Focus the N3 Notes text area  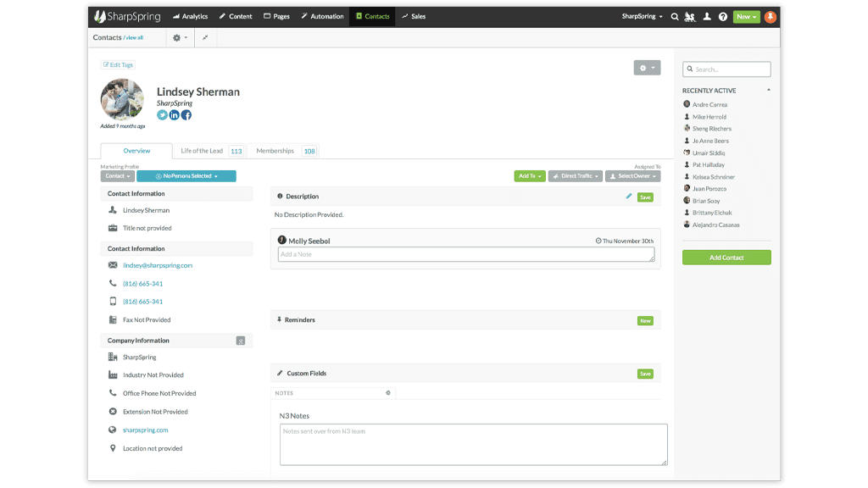(x=473, y=445)
